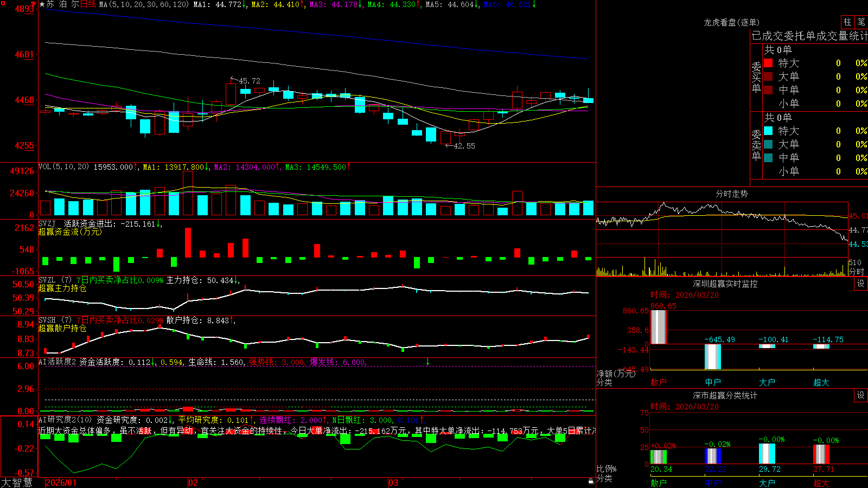
Task: Click the 散户 bar showing 20.34 percent
Action: tap(658, 457)
